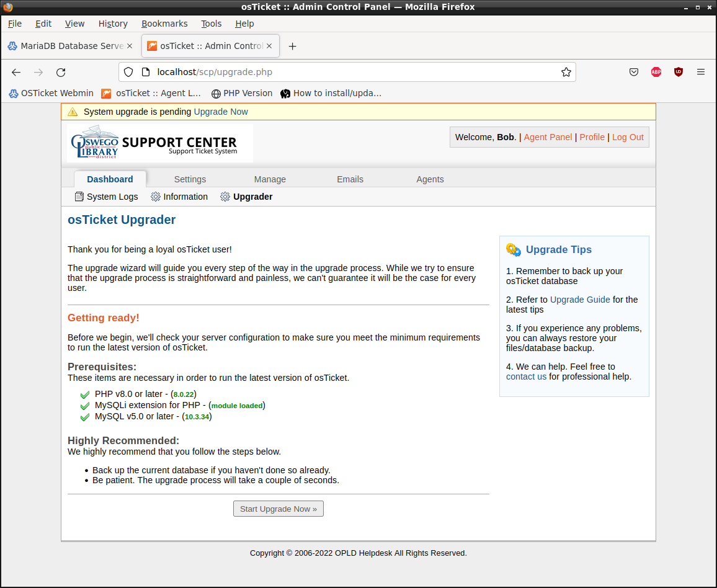717x588 pixels.
Task: Reload the current page
Action: (61, 72)
